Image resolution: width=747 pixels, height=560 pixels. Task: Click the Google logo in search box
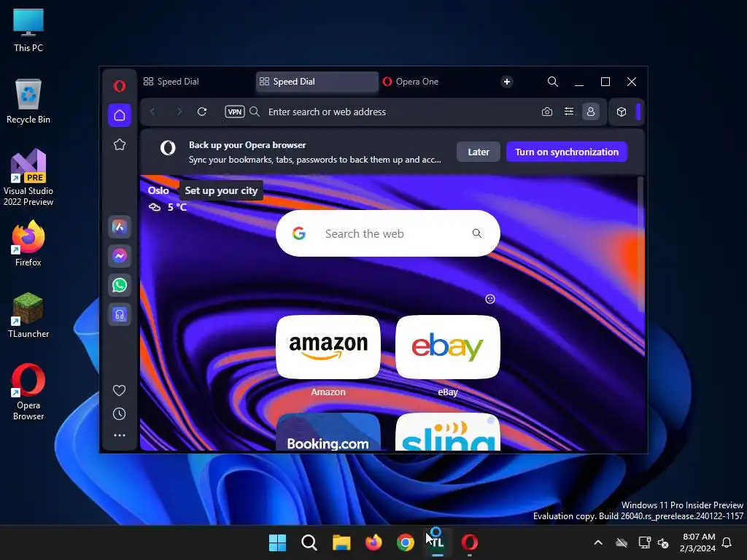pyautogui.click(x=298, y=233)
